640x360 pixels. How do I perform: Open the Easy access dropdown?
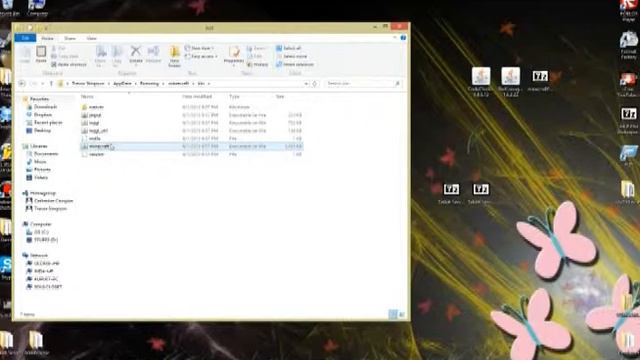click(201, 56)
